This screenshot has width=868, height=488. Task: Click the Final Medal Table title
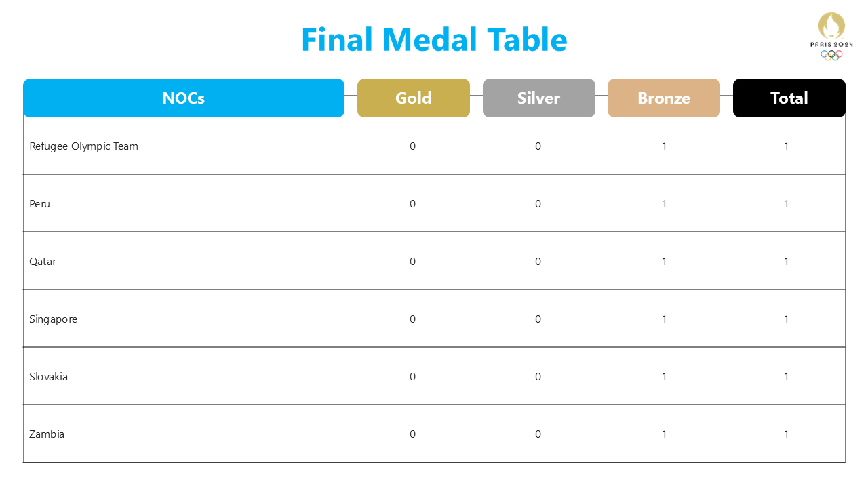(x=434, y=39)
